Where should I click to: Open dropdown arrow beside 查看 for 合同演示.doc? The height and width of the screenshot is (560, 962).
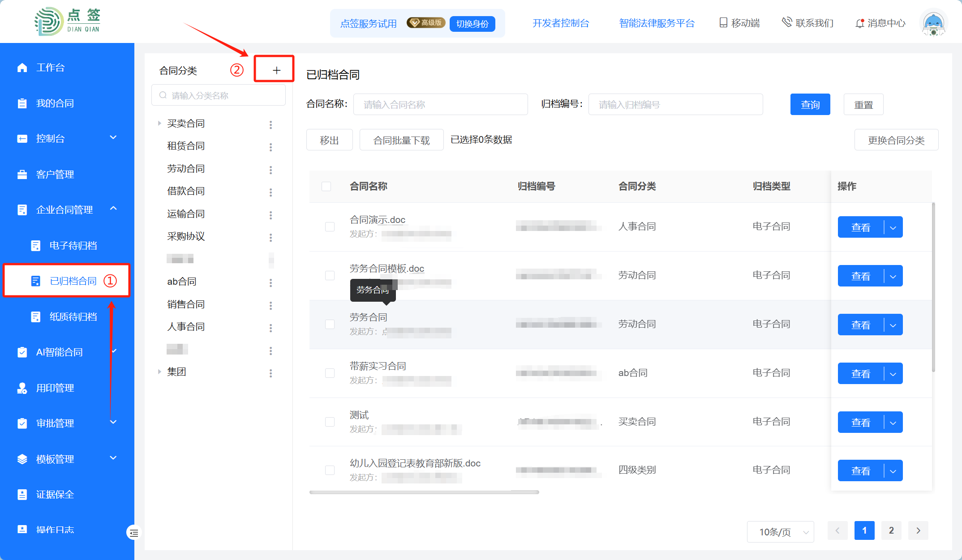893,227
